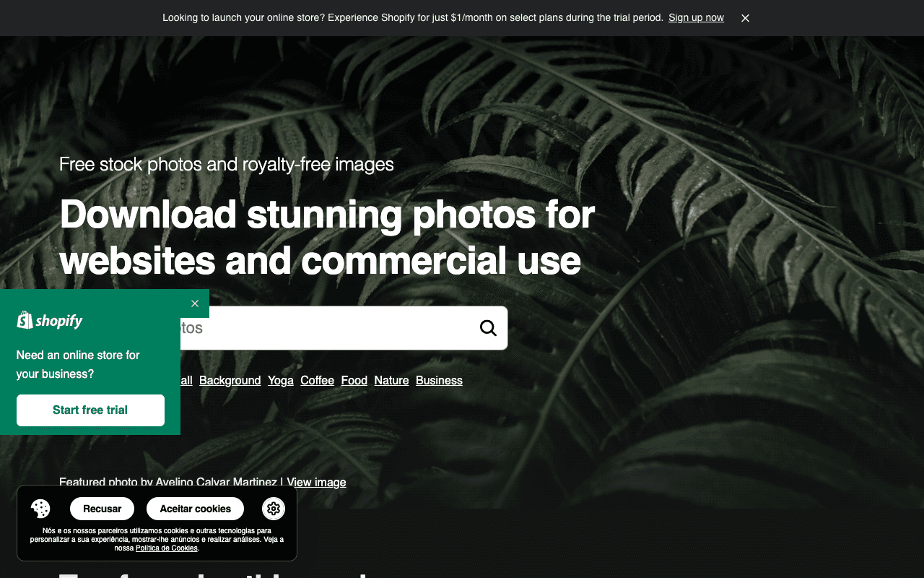The width and height of the screenshot is (924, 578).
Task: Browse the Yoga category
Action: pos(281,381)
